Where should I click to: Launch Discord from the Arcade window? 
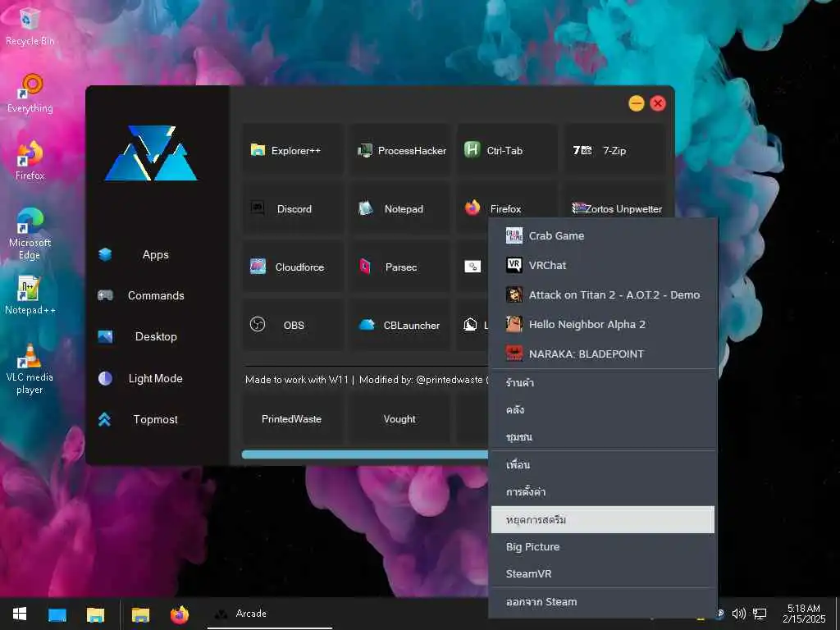pos(293,209)
